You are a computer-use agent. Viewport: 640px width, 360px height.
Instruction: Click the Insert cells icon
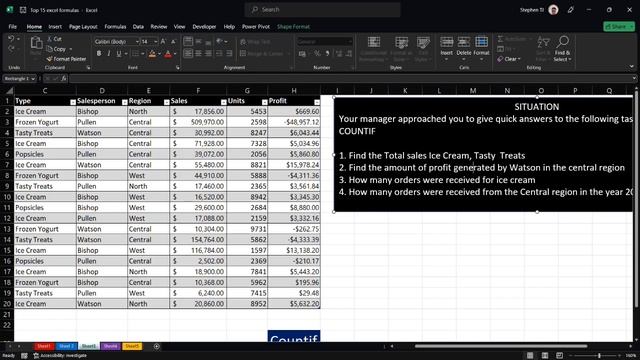point(447,42)
